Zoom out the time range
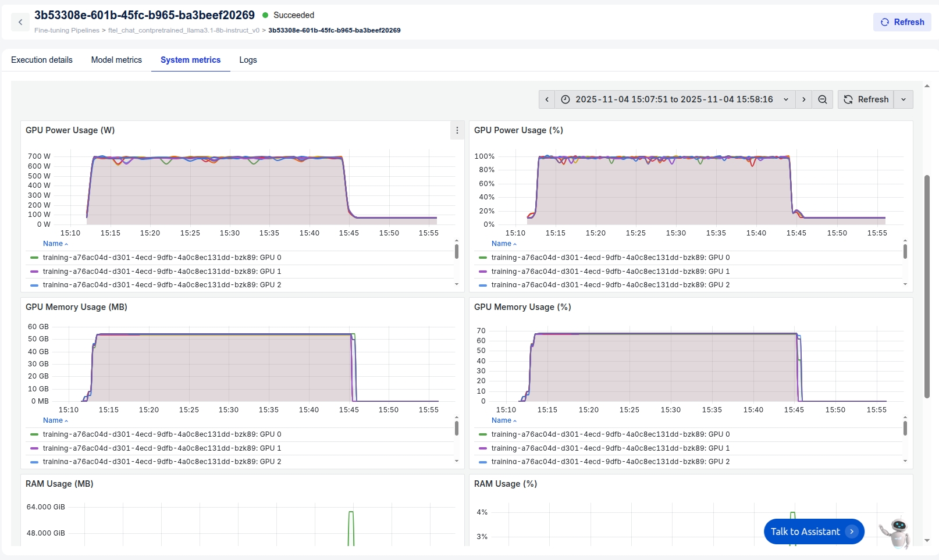This screenshot has height=560, width=939. (x=823, y=99)
